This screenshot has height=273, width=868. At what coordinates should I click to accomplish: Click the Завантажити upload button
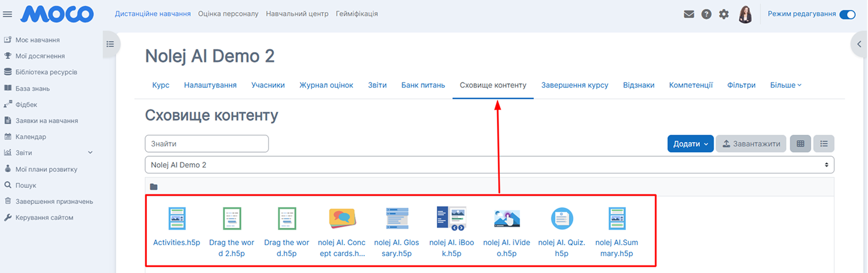751,144
